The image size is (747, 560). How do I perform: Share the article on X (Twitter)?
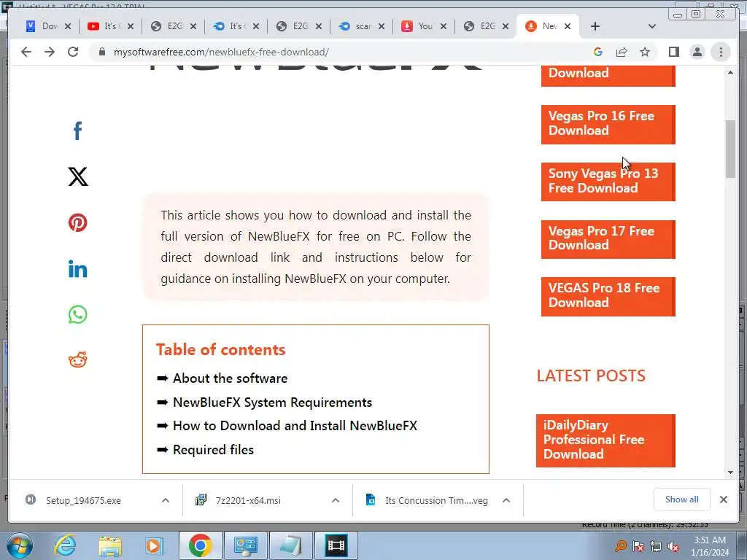(77, 176)
